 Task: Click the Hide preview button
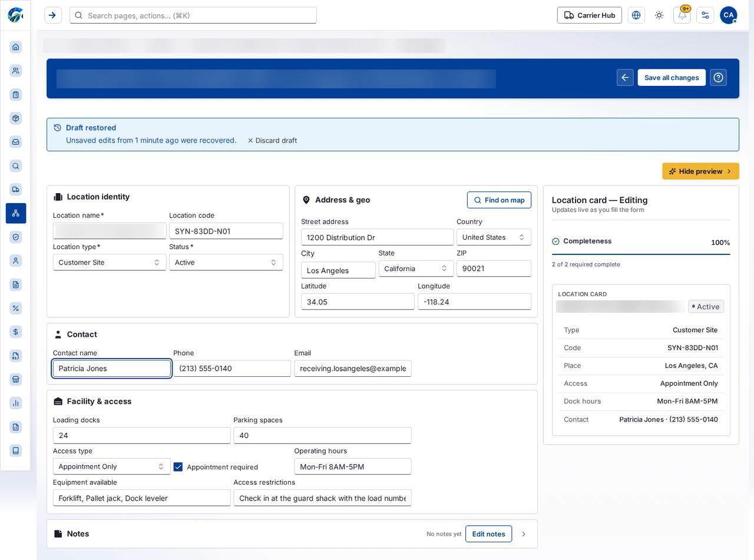tap(701, 171)
